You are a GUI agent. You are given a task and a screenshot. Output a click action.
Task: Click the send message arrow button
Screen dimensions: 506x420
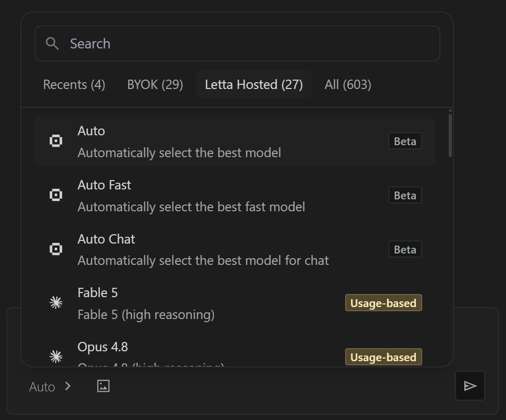(x=470, y=386)
